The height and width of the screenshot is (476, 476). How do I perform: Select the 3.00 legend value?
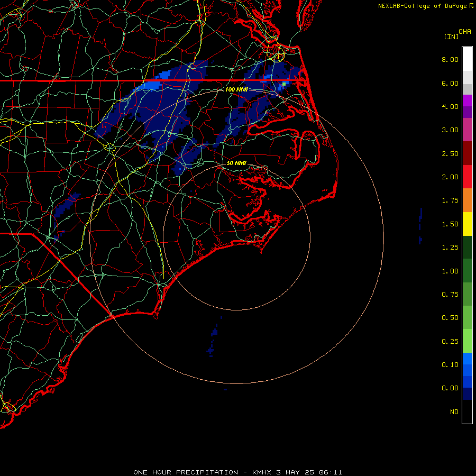point(450,130)
